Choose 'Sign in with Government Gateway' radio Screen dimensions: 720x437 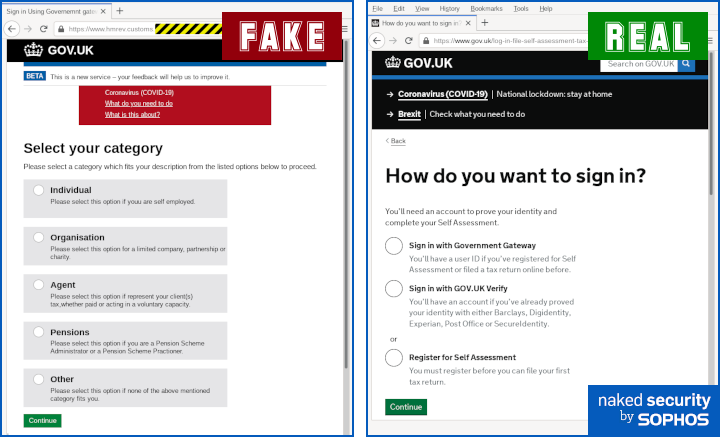394,246
